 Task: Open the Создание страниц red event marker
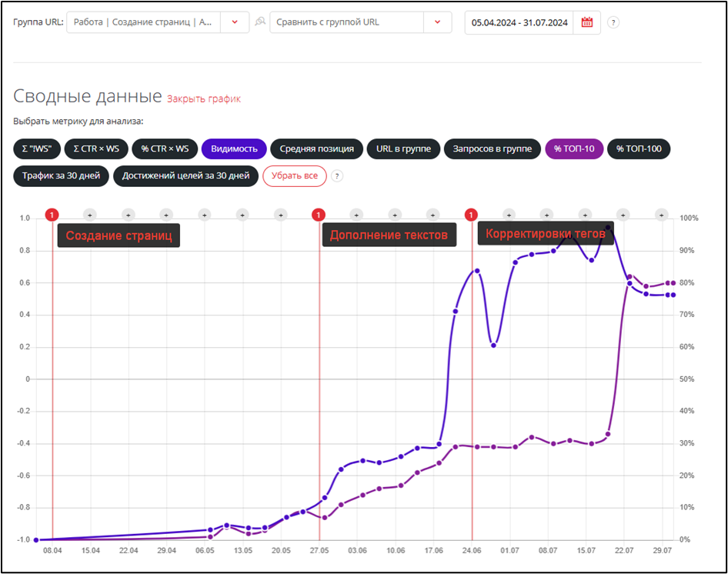52,215
